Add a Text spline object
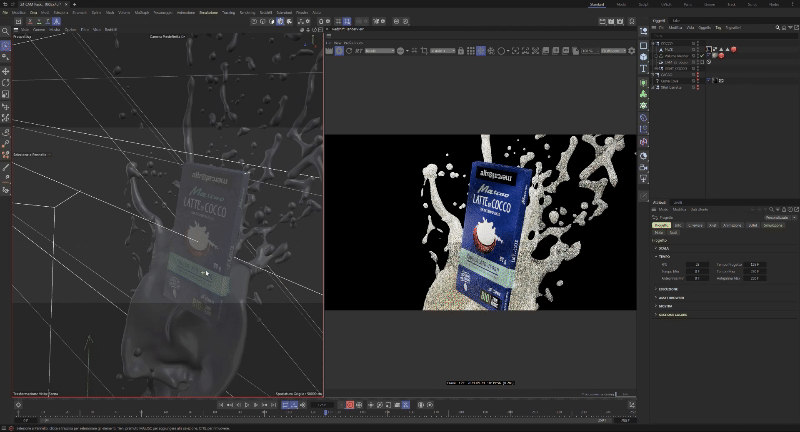Image resolution: width=800 pixels, height=432 pixels. (643, 68)
